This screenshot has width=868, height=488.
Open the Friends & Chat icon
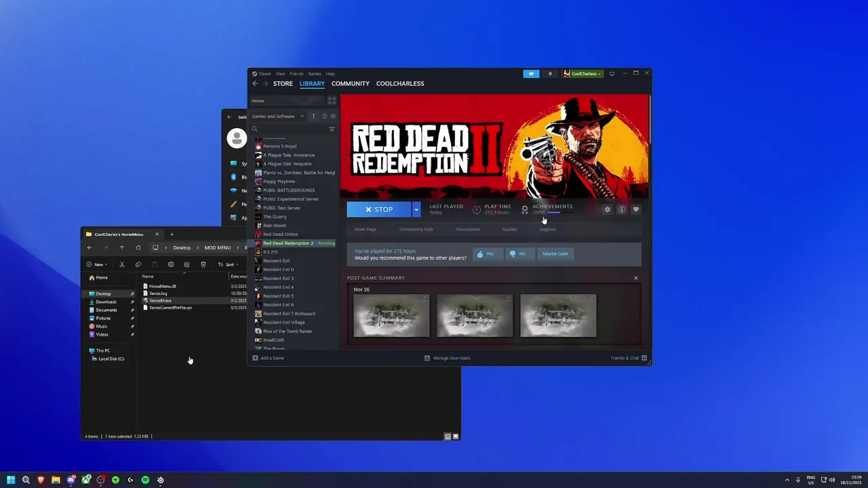pos(644,358)
